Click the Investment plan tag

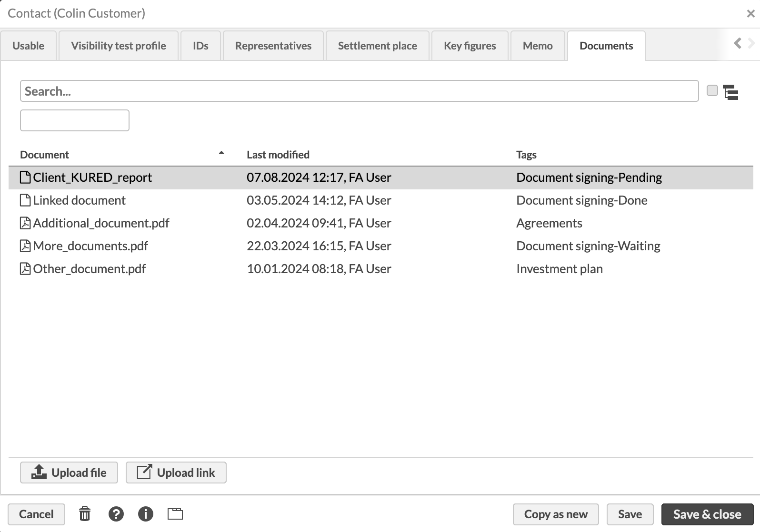coord(560,269)
